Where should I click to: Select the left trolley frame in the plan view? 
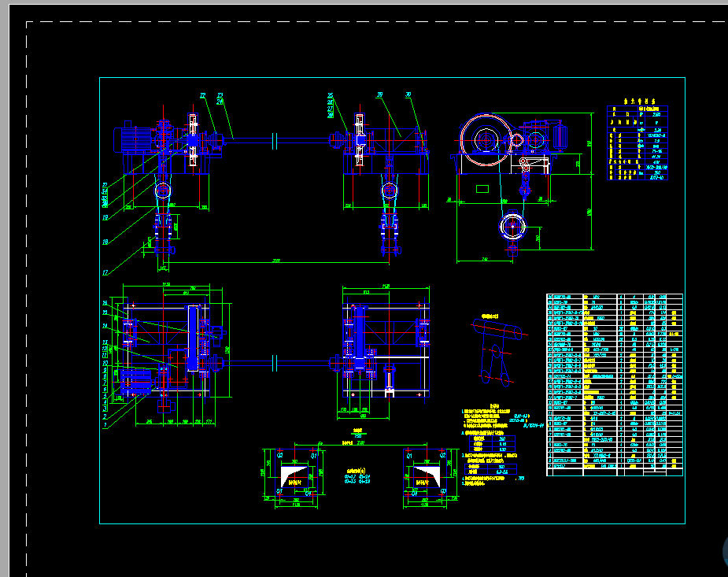(x=166, y=350)
